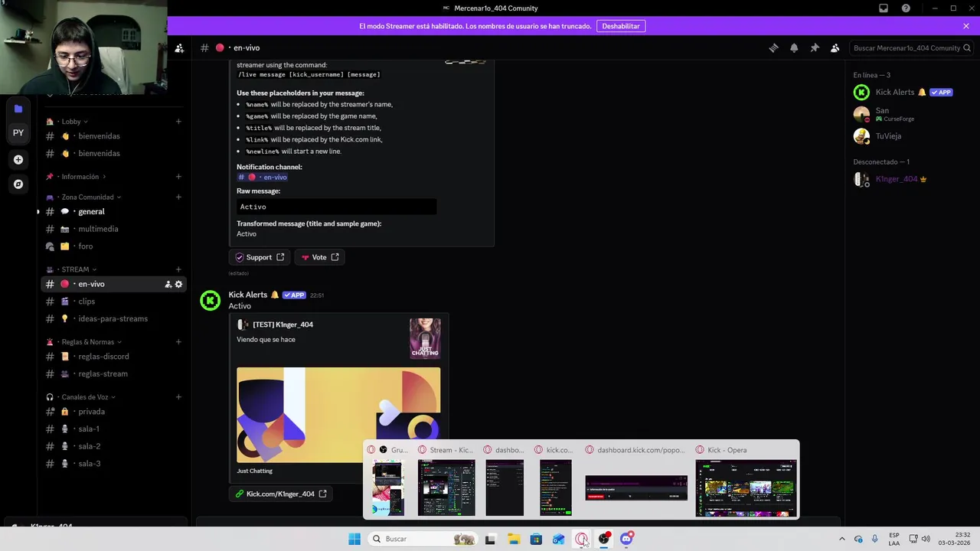Open the Windows Start button
The height and width of the screenshot is (551, 980).
354,539
